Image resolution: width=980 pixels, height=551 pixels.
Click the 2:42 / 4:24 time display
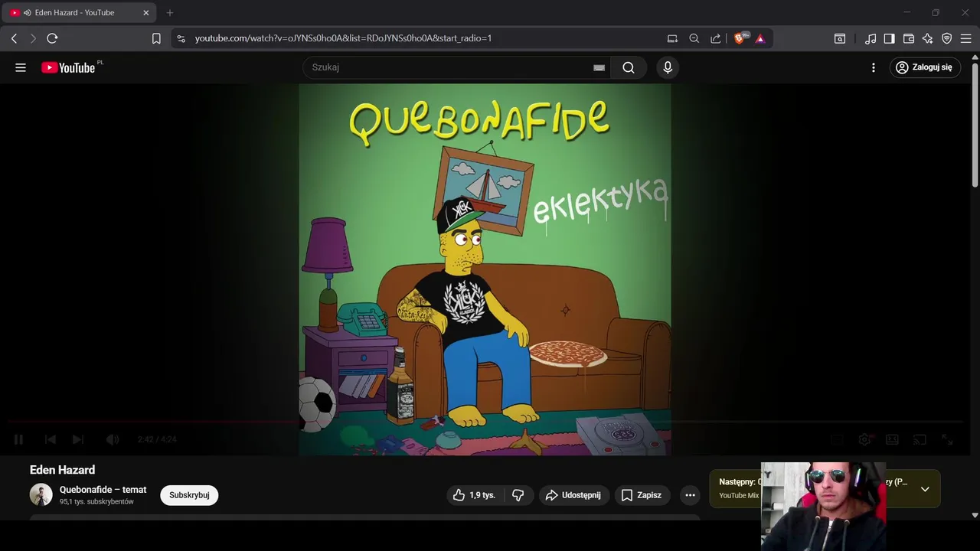point(157,439)
